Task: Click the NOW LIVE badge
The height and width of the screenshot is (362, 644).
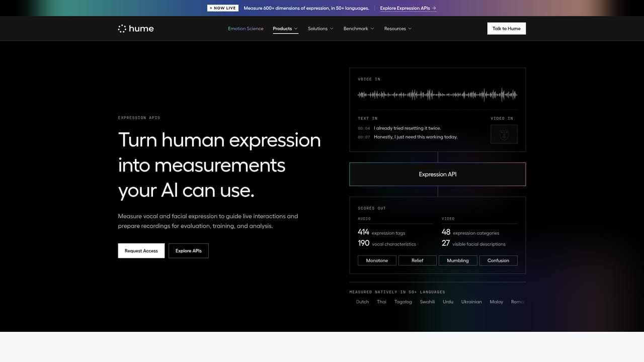Action: coord(223,8)
